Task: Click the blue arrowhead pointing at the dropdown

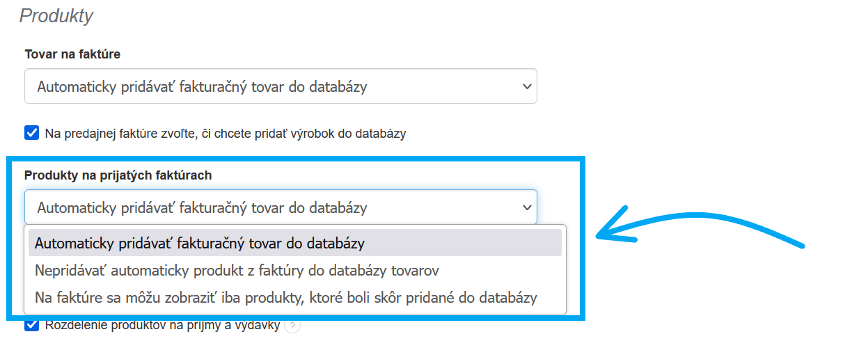Action: [604, 234]
